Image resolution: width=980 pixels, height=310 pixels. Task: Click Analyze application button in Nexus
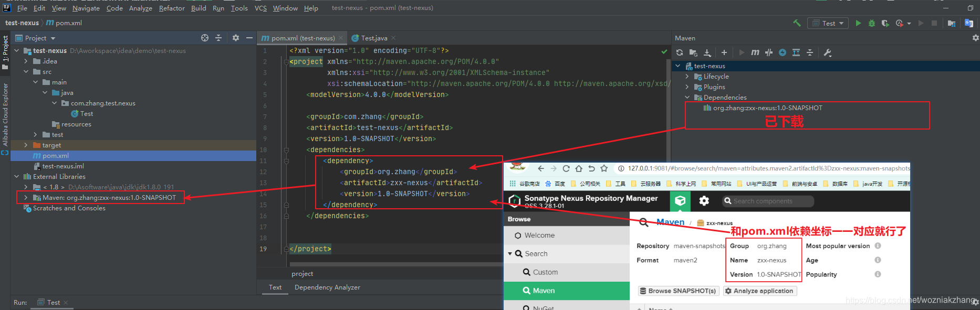(x=759, y=291)
